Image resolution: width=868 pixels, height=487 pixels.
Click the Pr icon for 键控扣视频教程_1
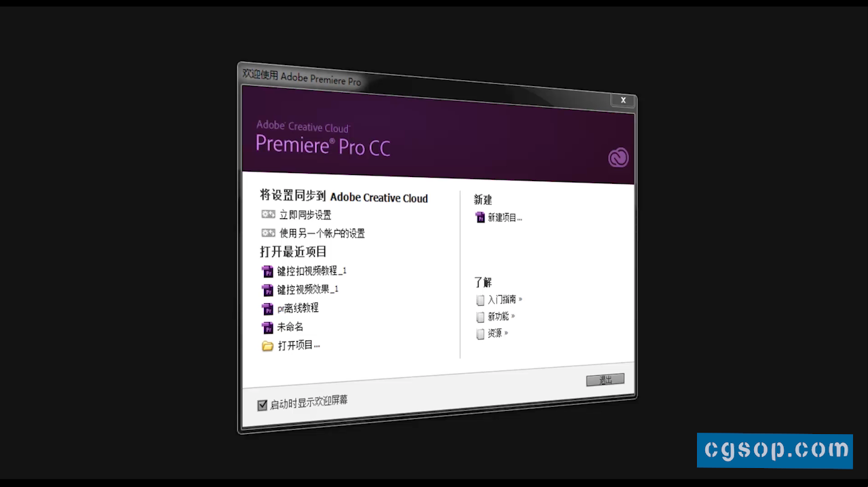click(267, 271)
